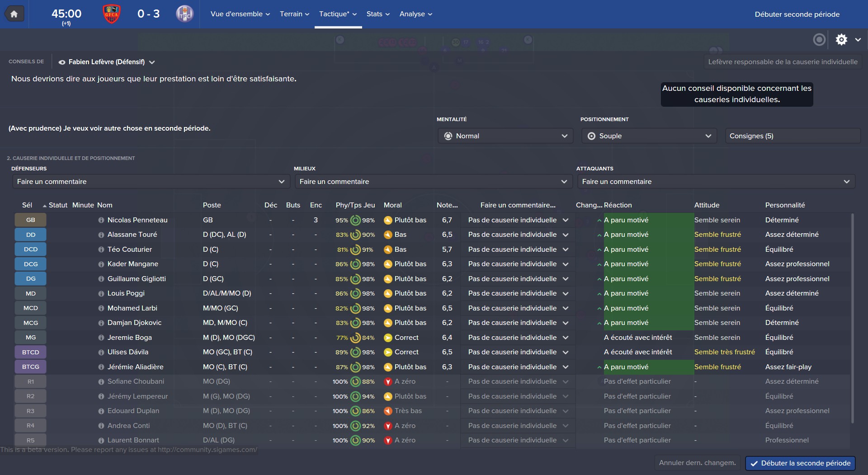Open info icon for Nicolas Penneteau
868x475 pixels.
coord(101,220)
